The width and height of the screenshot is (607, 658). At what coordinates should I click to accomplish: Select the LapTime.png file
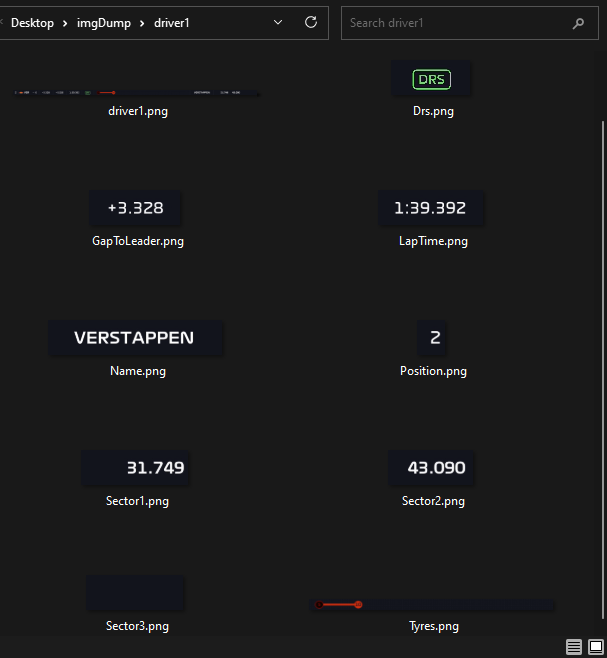431,208
